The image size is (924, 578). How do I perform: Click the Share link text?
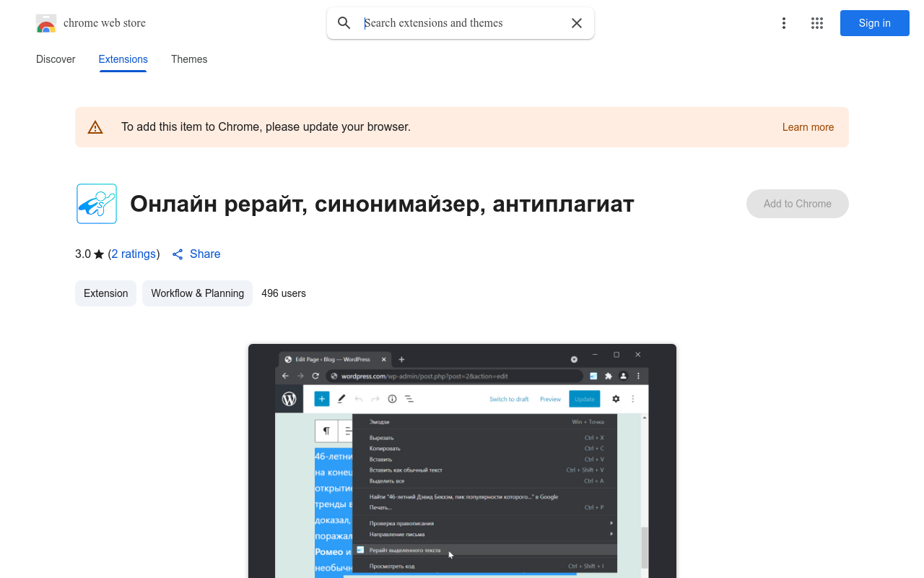[x=205, y=254]
